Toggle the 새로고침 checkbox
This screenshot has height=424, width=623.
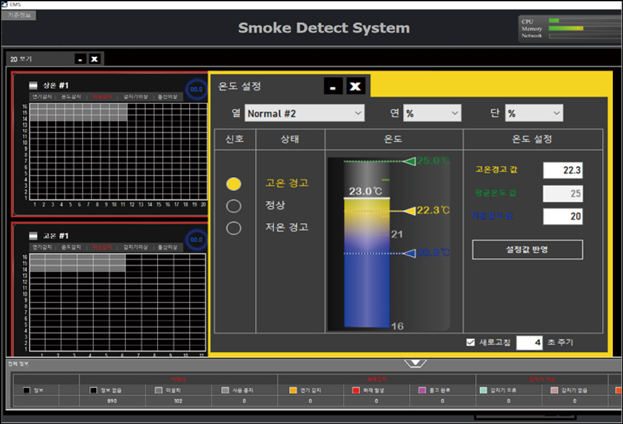[x=470, y=342]
